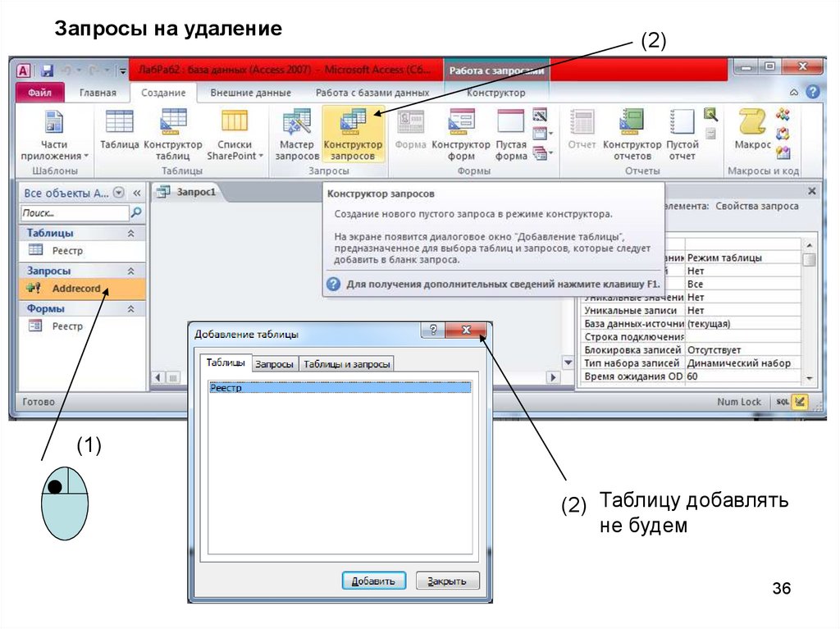
Task: Click the Форма form button
Action: pos(410,129)
